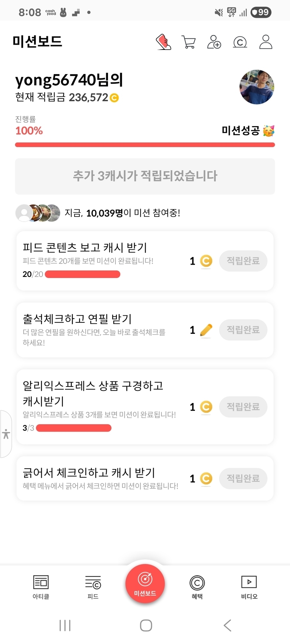Tap the user profile photo
This screenshot has height=644, width=290.
coord(257,87)
